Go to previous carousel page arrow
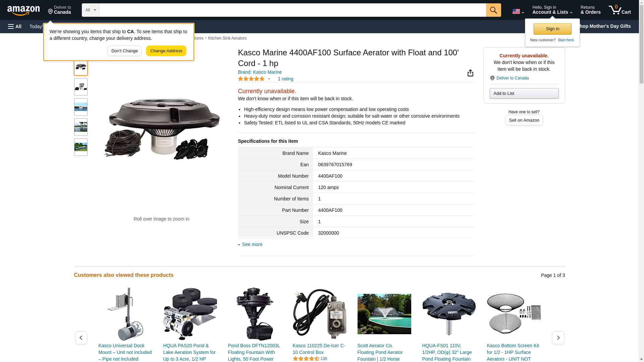644x362 pixels. coord(81,338)
